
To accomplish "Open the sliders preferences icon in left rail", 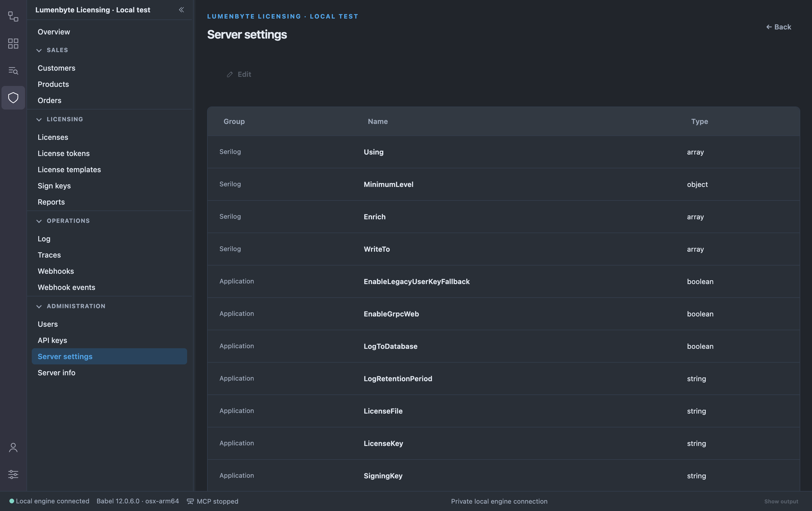I will pos(13,474).
